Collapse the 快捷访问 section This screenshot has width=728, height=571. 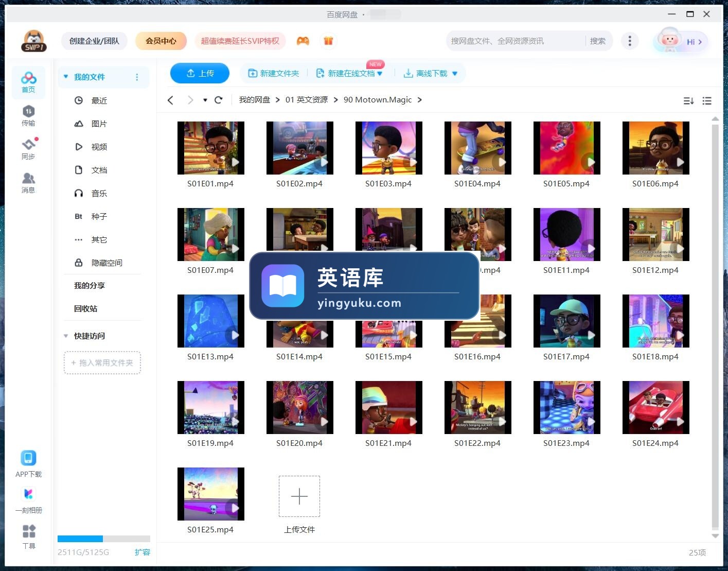66,336
